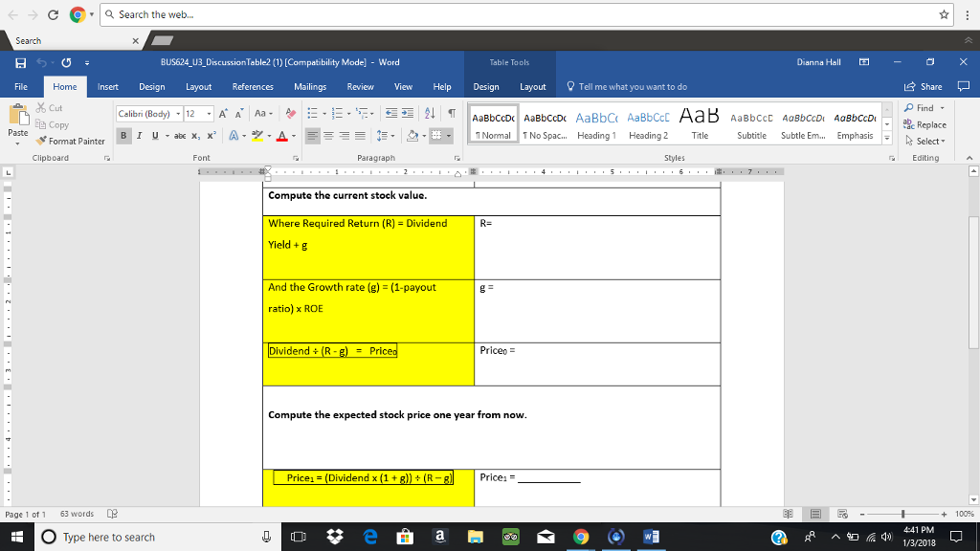980x551 pixels.
Task: Apply subscript formatting
Action: point(194,135)
